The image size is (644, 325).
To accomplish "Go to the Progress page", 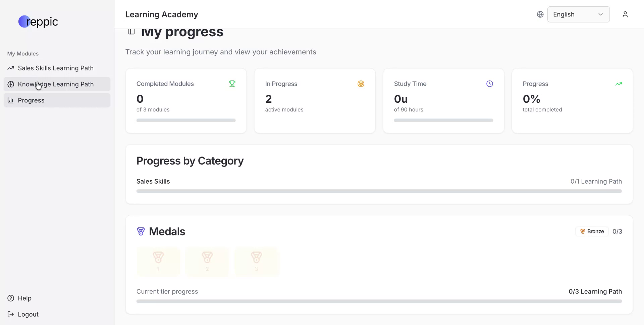I will click(x=31, y=100).
